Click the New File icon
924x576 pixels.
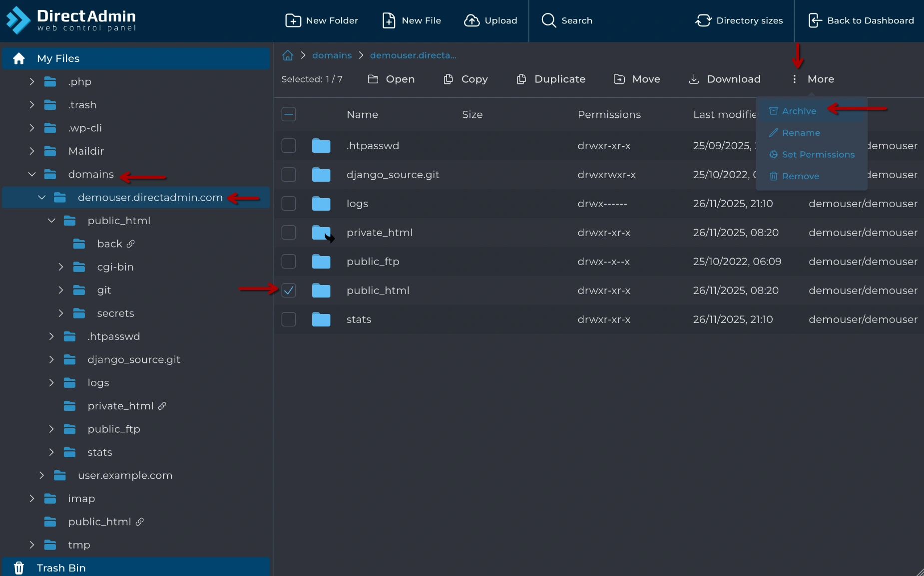[x=389, y=20]
